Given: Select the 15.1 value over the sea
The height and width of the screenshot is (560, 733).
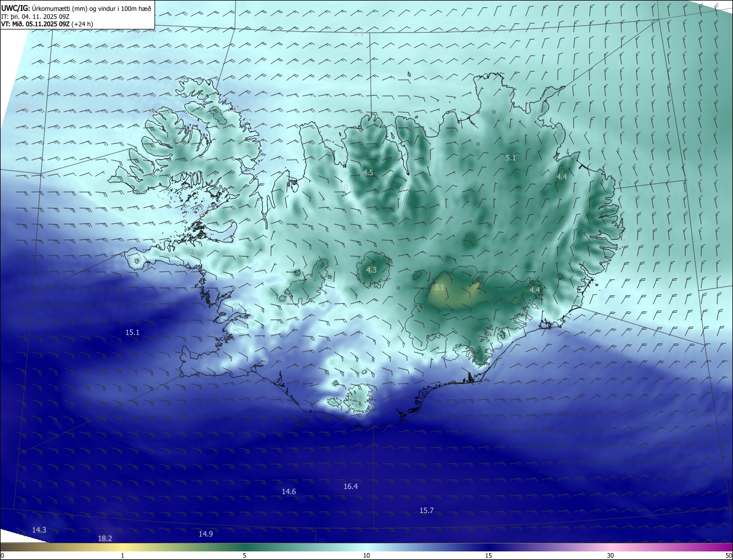Looking at the screenshot, I should tap(132, 332).
